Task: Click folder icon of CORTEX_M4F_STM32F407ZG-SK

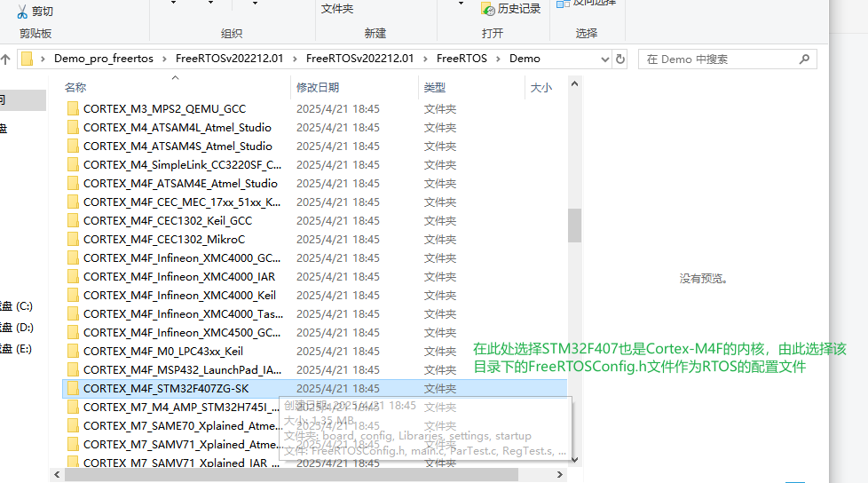Action: click(x=73, y=388)
